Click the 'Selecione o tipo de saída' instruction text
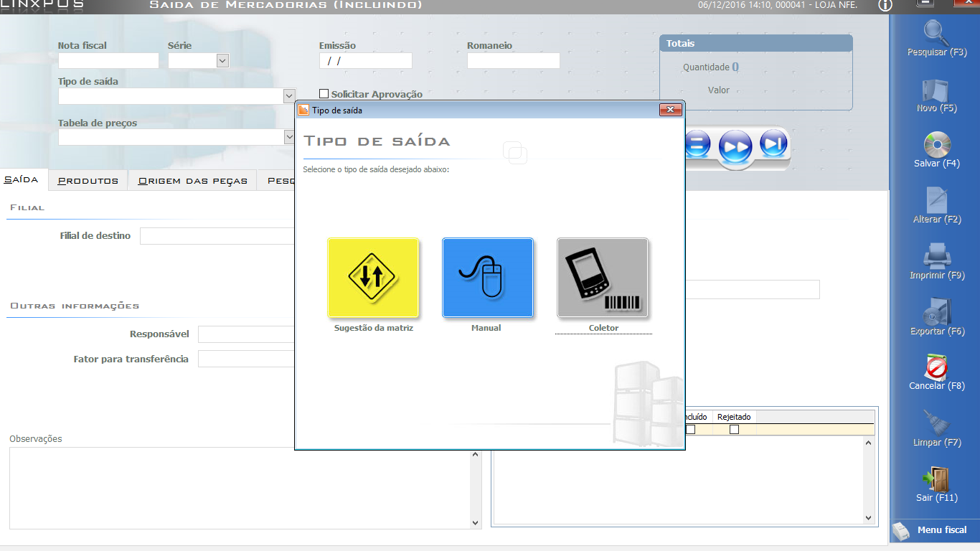The image size is (980, 551). [376, 170]
